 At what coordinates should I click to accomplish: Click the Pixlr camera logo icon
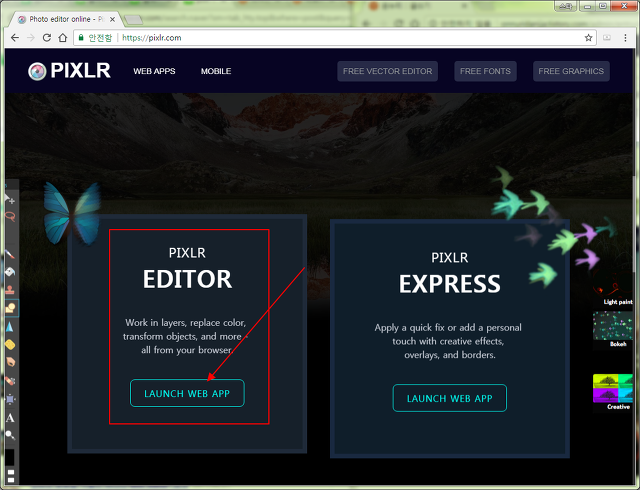point(37,71)
